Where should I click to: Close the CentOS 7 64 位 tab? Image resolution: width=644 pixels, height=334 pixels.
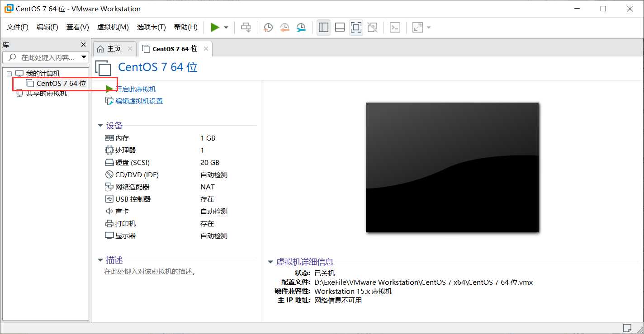206,49
